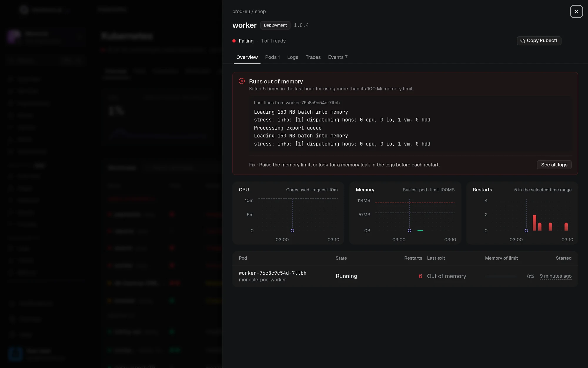Image resolution: width=588 pixels, height=368 pixels.
Task: Switch to the Overview tab
Action: point(247,57)
